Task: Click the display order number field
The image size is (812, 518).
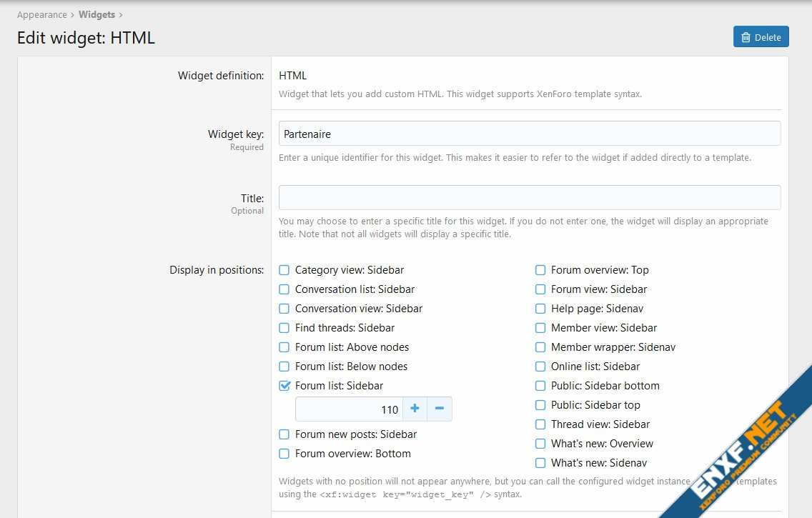Action: [350, 409]
